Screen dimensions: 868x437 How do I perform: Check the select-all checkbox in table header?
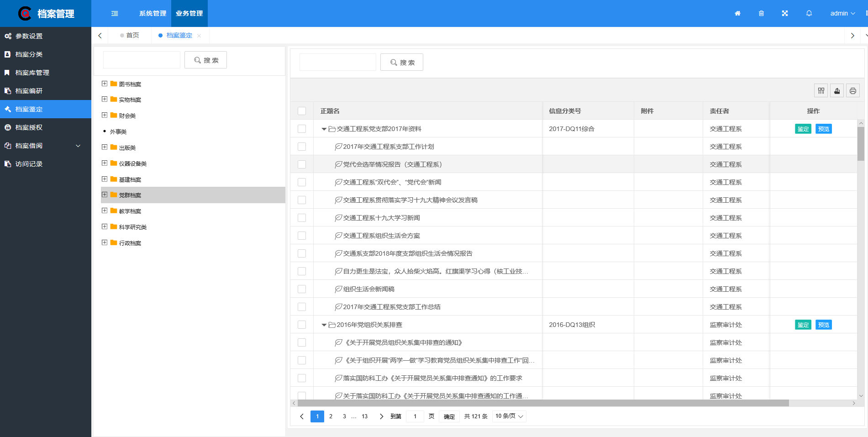pyautogui.click(x=302, y=111)
